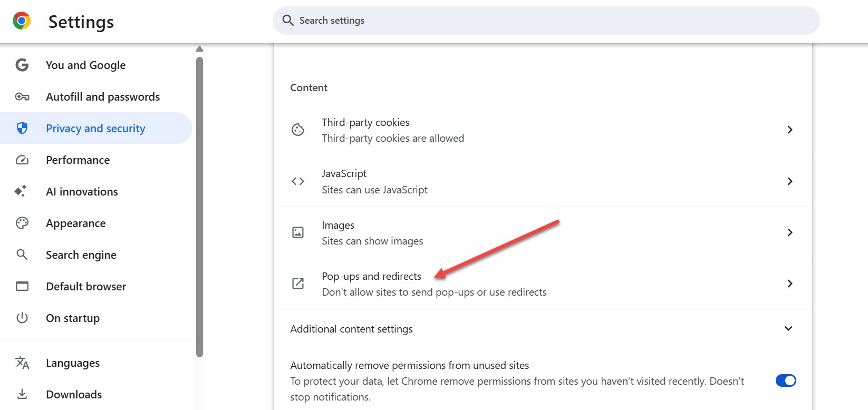Open Pop-ups and redirects via its chevron

[790, 284]
